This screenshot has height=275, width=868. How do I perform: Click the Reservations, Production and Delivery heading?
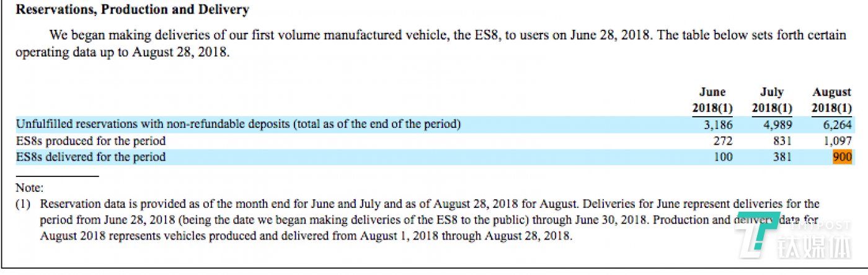pos(132,10)
